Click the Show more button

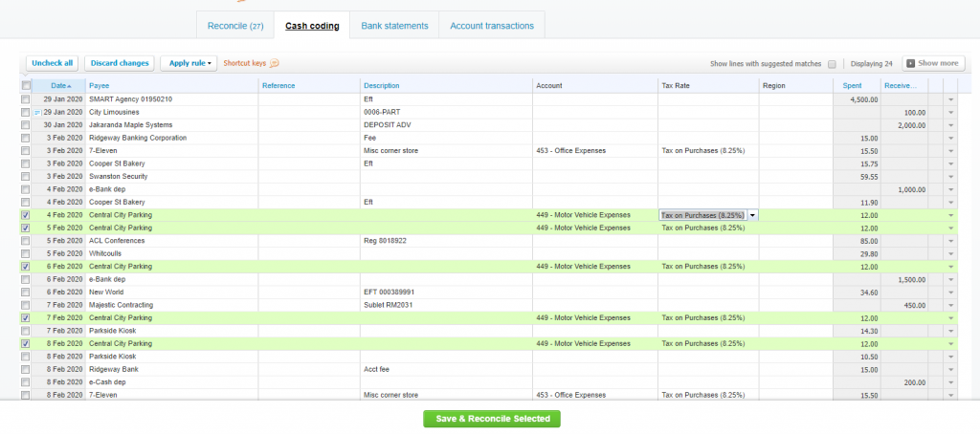pyautogui.click(x=933, y=63)
